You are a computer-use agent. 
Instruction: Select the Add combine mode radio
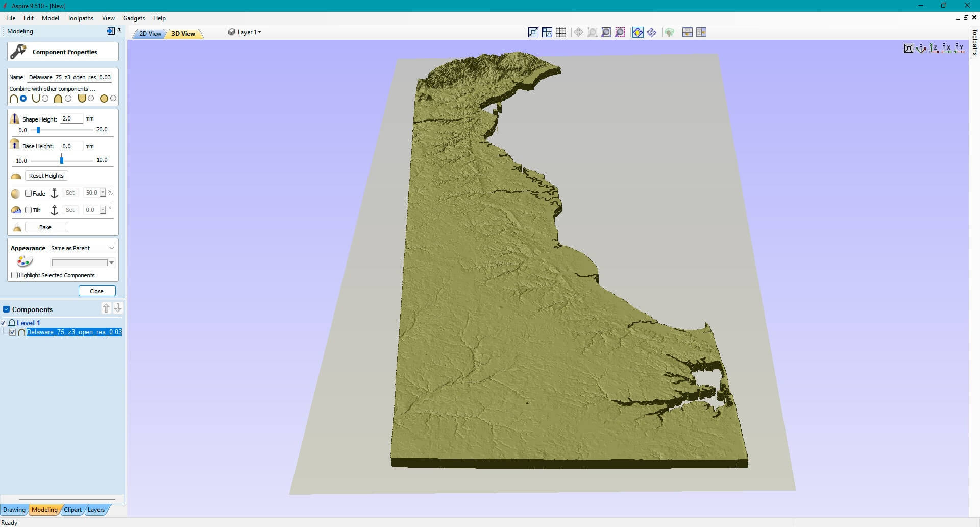23,98
